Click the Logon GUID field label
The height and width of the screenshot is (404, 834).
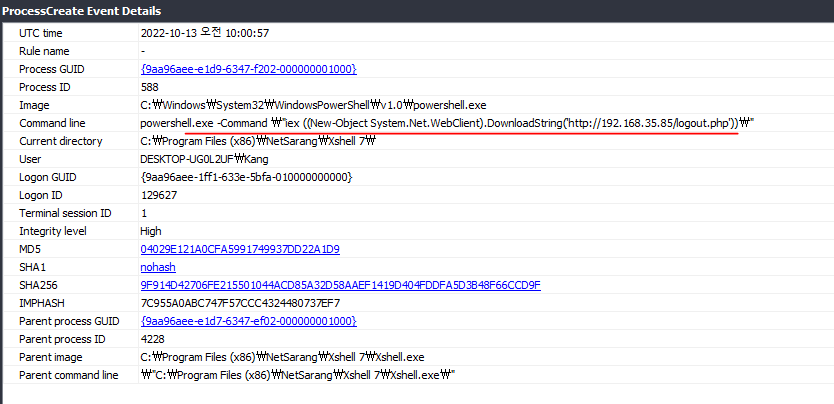tap(47, 177)
